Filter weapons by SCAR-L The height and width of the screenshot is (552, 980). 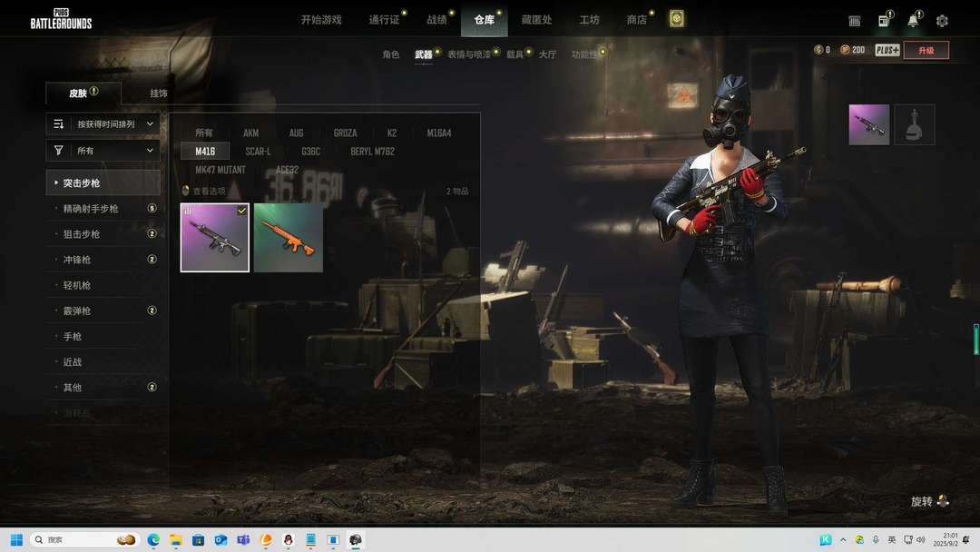click(x=258, y=152)
